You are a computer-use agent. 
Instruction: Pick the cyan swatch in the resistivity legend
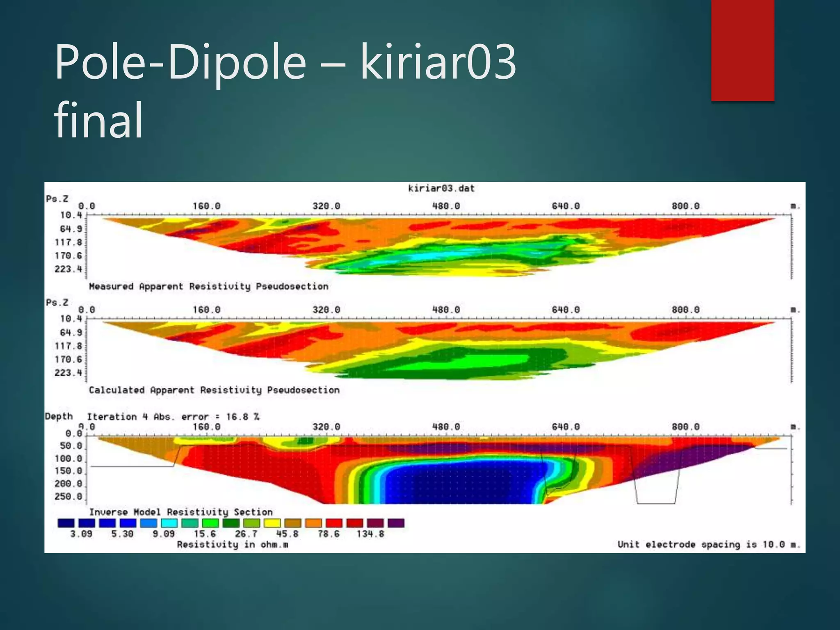169,523
